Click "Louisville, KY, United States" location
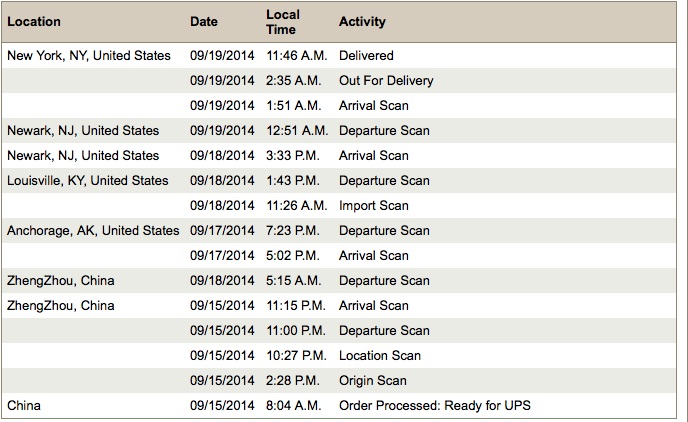Screen dimensions: 688x422 pyautogui.click(x=88, y=181)
